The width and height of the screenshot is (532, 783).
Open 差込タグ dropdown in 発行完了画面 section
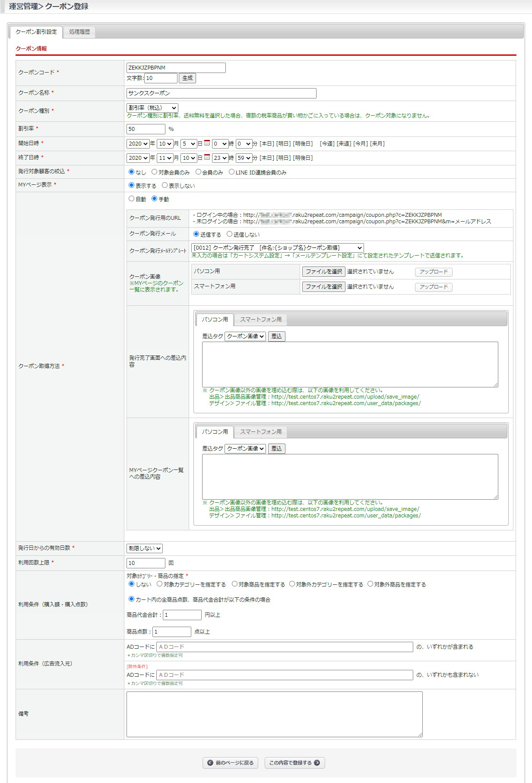[245, 336]
